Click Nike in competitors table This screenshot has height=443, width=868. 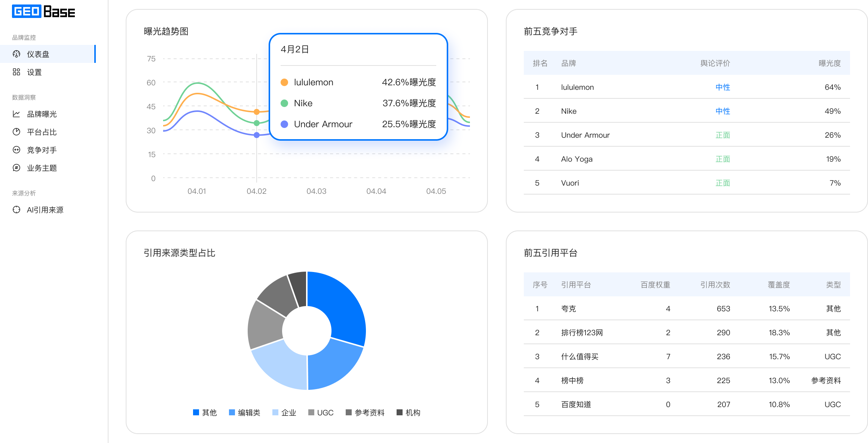(569, 111)
